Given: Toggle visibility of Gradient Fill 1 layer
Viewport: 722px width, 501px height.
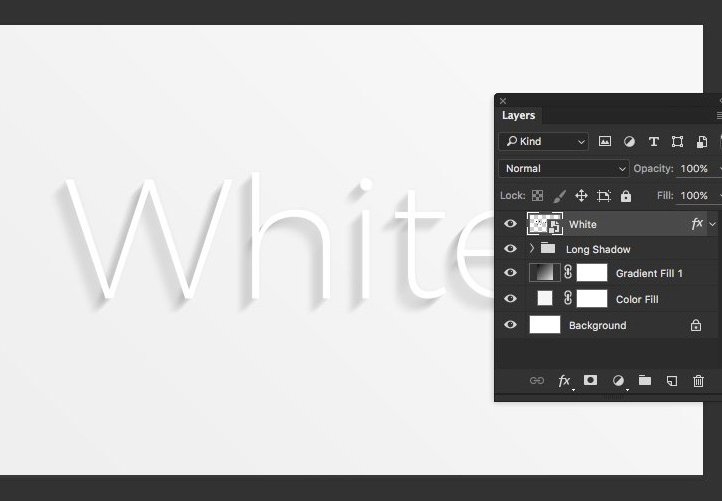Looking at the screenshot, I should (x=511, y=273).
